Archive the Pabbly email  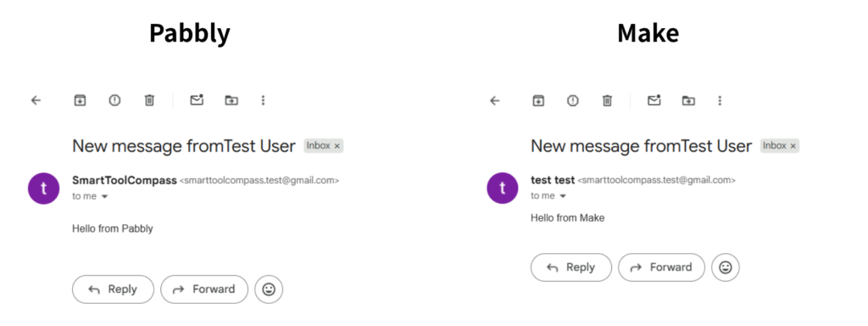81,100
